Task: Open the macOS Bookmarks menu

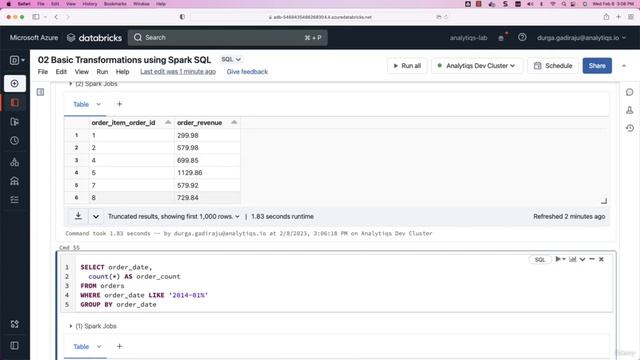Action: pos(115,4)
